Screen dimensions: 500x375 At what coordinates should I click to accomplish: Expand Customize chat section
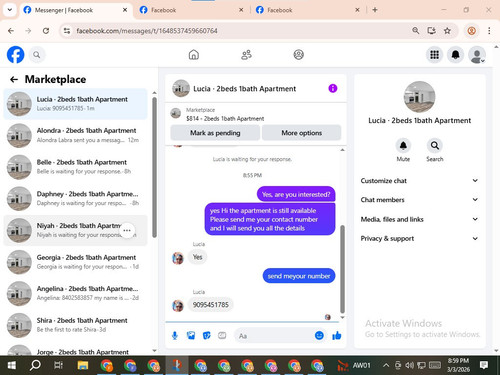tap(419, 181)
